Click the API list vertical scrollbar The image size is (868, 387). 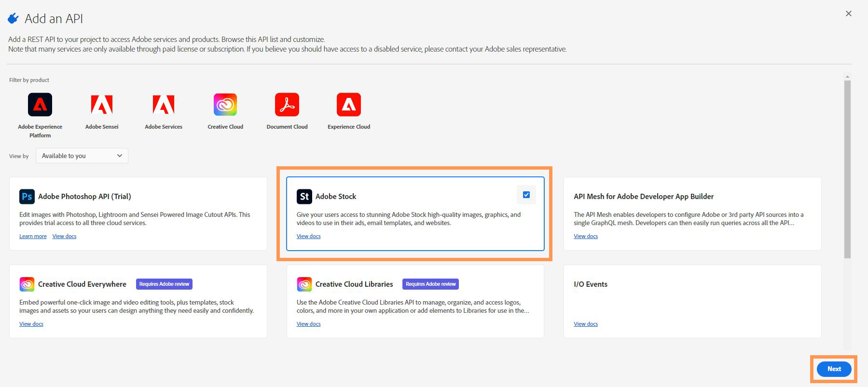(847, 169)
